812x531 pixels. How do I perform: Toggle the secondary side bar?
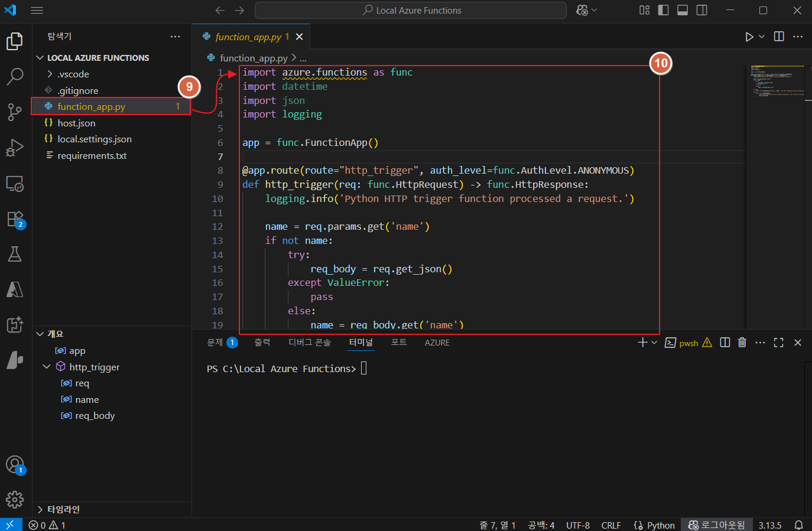(x=702, y=10)
